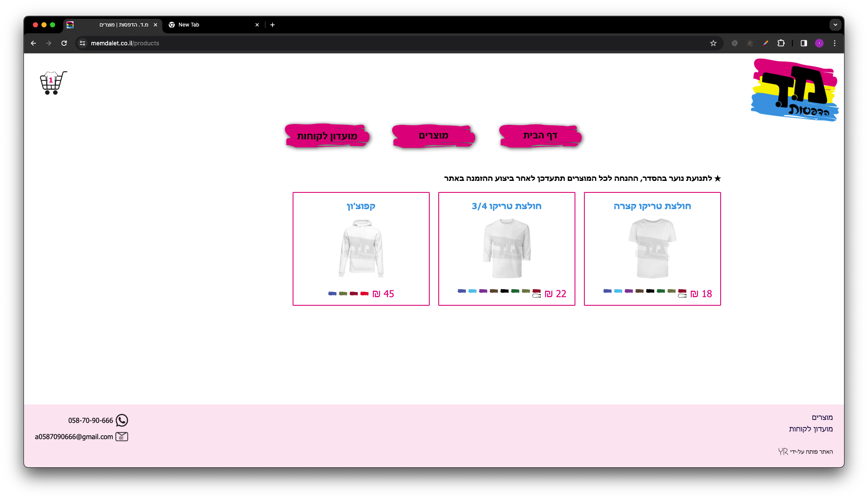
Task: Open the חולצת טריקו קצרה product title
Action: pyautogui.click(x=652, y=206)
